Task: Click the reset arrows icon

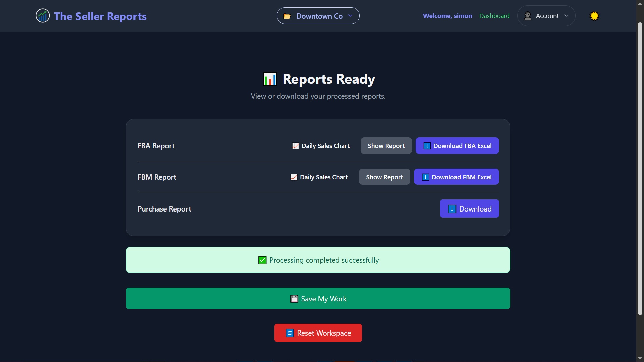Action: coord(290,333)
